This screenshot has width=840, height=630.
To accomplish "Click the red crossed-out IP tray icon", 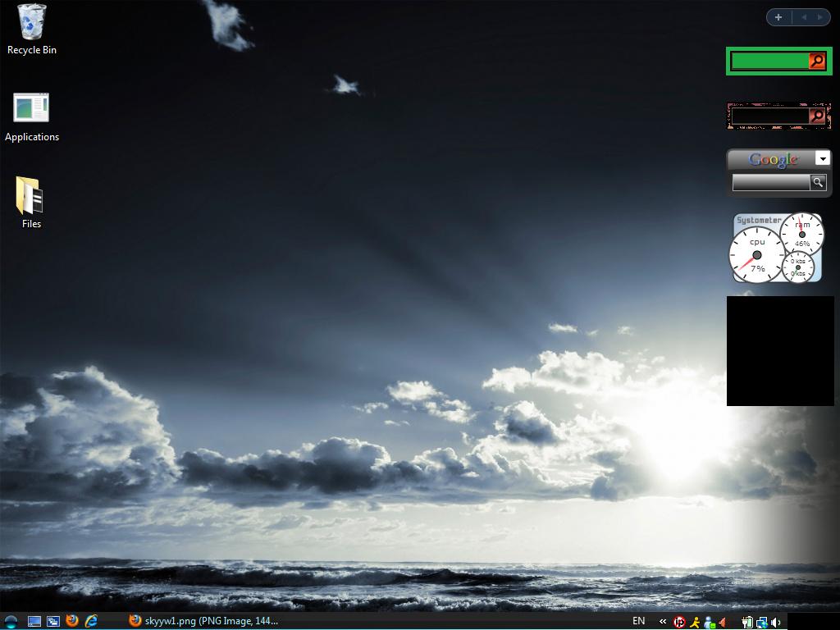I will (x=679, y=622).
